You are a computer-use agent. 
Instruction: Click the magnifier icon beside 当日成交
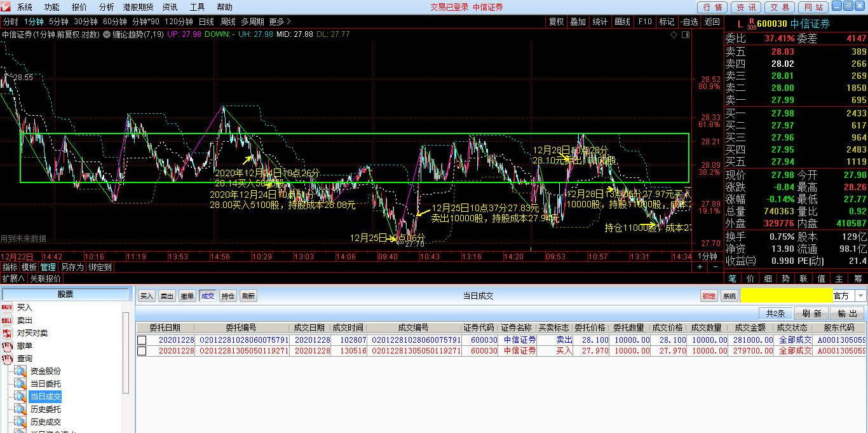click(x=20, y=397)
